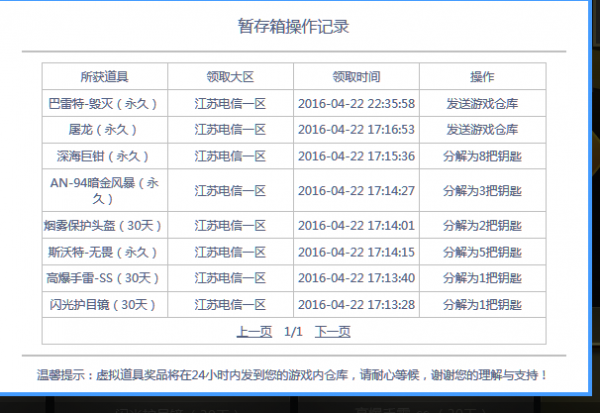Viewport: 600px width, 413px height.
Task: Go to previous page via 上一页 link
Action: coord(254,331)
